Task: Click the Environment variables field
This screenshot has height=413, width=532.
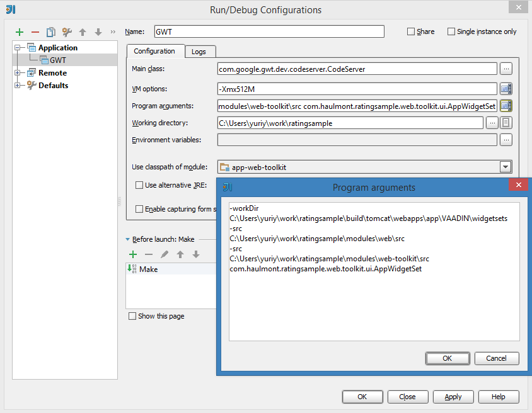Action: 357,140
